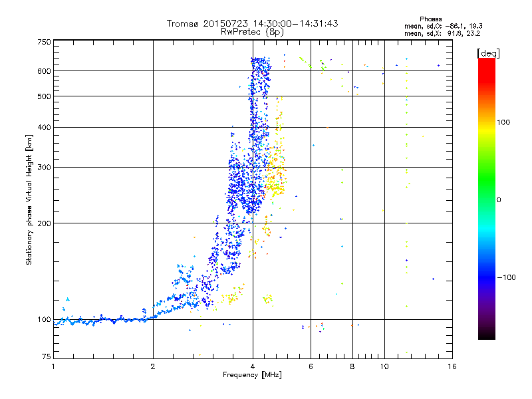This screenshot has width=532, height=399.
Task: Click the y-axis tick label '300'
Action: point(44,168)
